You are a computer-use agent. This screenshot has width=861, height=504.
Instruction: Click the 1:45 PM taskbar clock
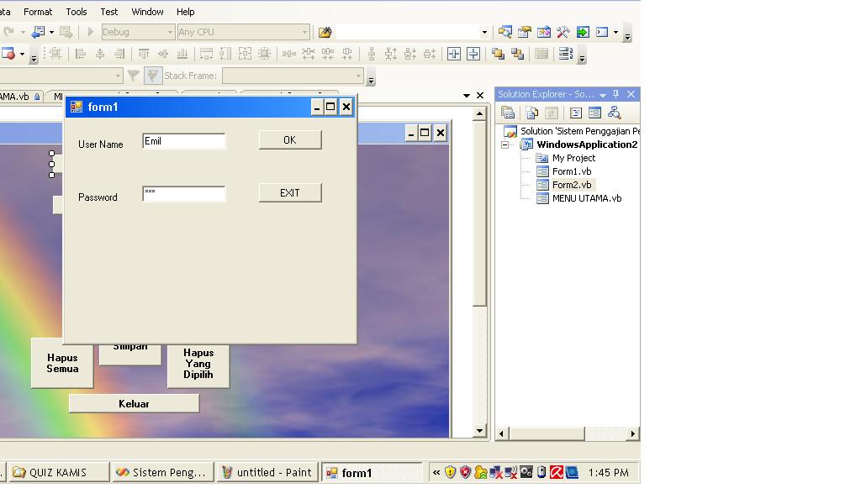pyautogui.click(x=609, y=472)
